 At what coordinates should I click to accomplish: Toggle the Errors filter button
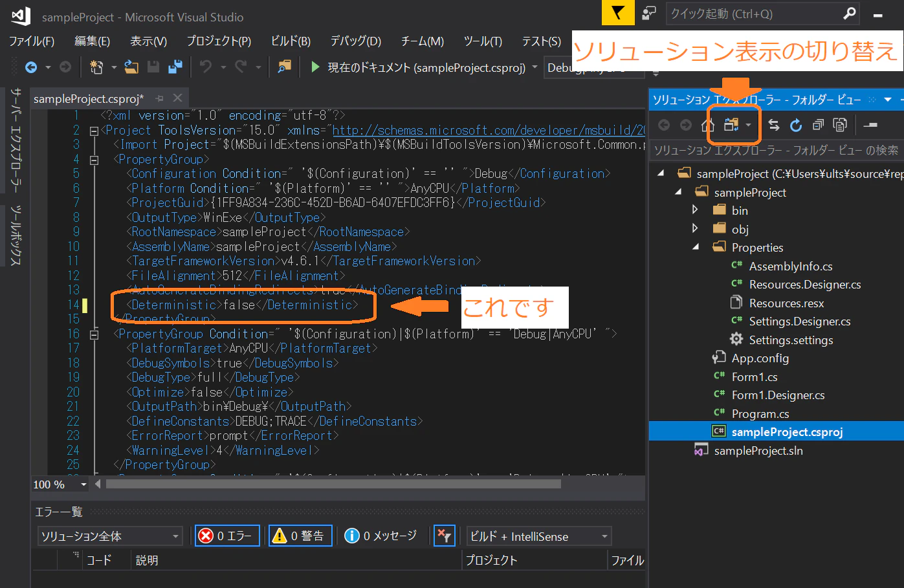tap(227, 536)
